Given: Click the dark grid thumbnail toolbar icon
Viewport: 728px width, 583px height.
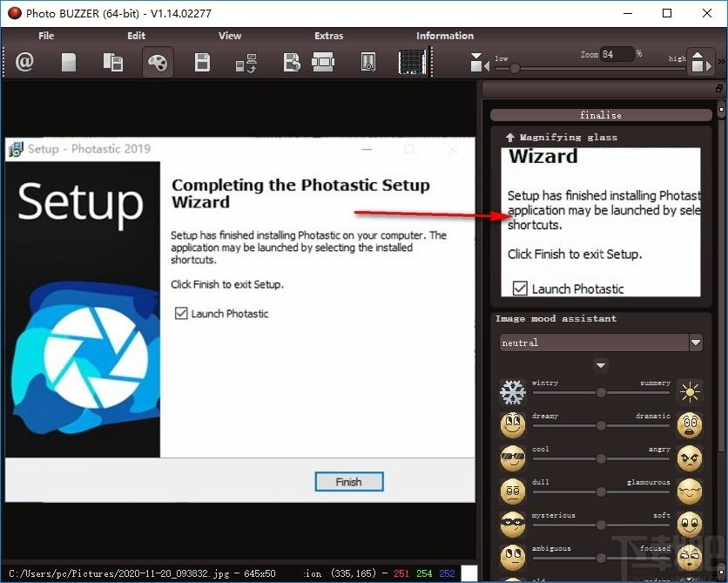Looking at the screenshot, I should pos(412,62).
